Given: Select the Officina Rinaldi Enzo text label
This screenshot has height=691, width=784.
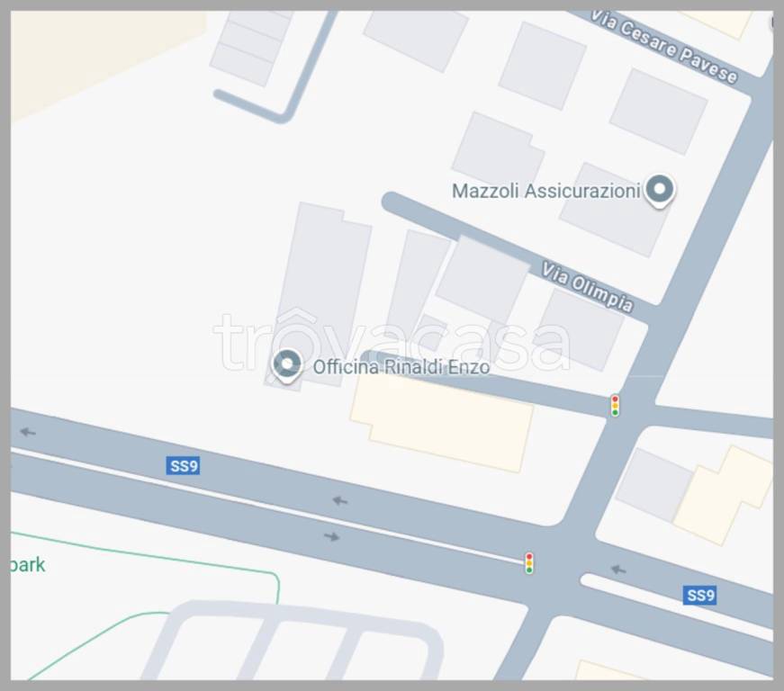Looking at the screenshot, I should [x=401, y=367].
